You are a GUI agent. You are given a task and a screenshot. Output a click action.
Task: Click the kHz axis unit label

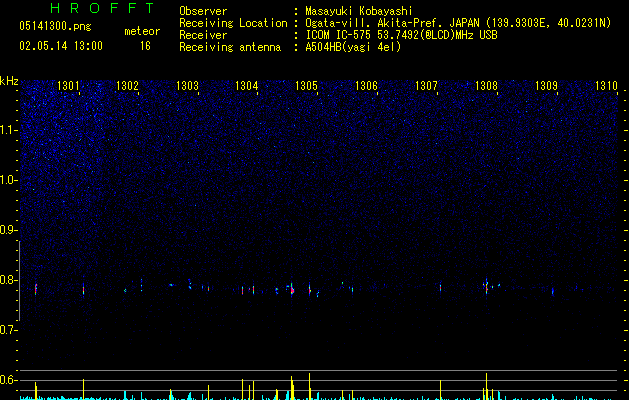point(9,81)
